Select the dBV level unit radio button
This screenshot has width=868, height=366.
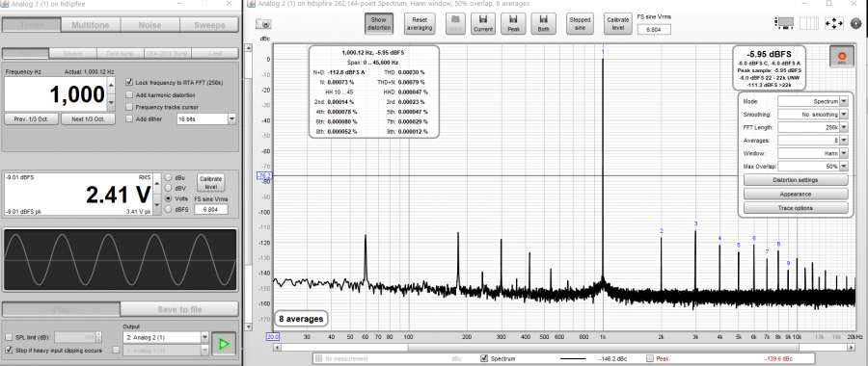(x=167, y=188)
